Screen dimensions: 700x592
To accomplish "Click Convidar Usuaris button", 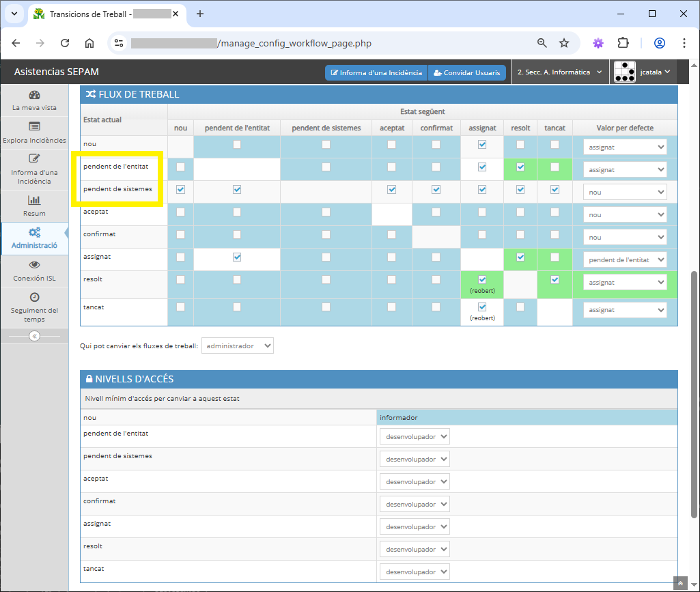I will click(467, 72).
